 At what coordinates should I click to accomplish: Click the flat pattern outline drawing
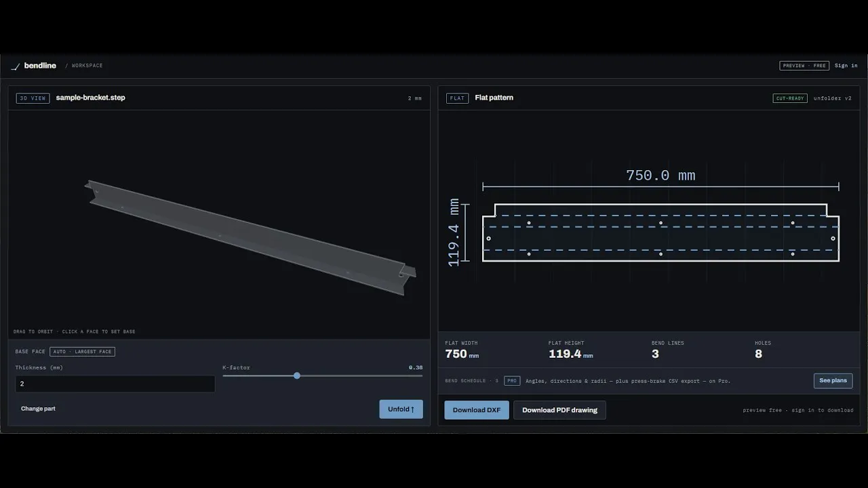[x=660, y=232]
